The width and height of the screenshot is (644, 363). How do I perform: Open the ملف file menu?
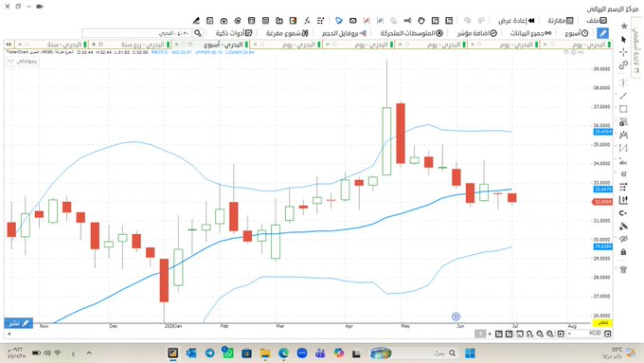point(597,21)
